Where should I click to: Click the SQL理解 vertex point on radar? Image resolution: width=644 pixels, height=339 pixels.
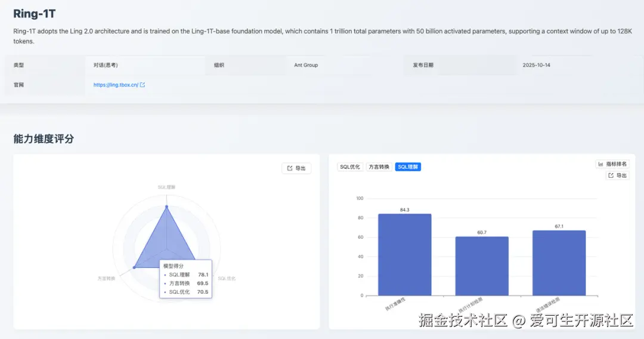167,207
